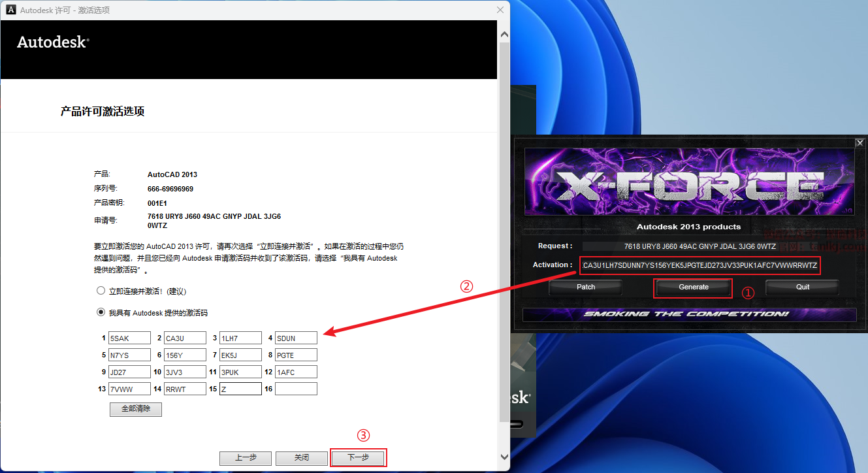Click activation code field 7 containing EK5J
The image size is (868, 473).
pyautogui.click(x=240, y=355)
